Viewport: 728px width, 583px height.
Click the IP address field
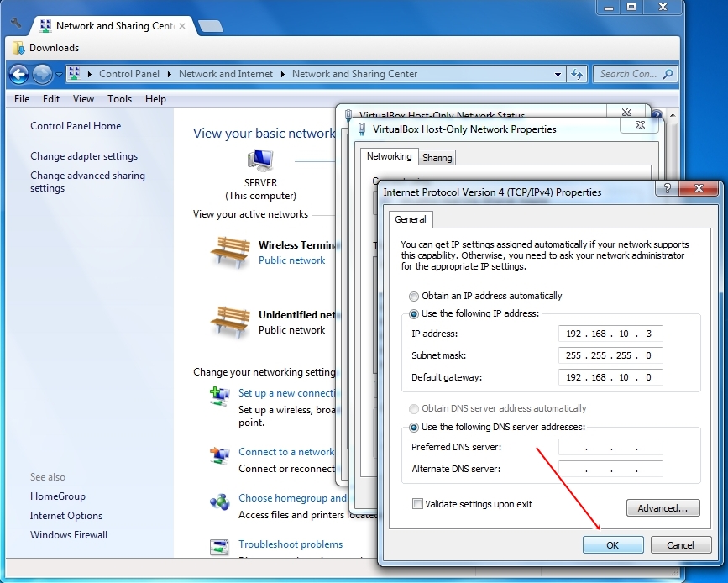coord(610,334)
